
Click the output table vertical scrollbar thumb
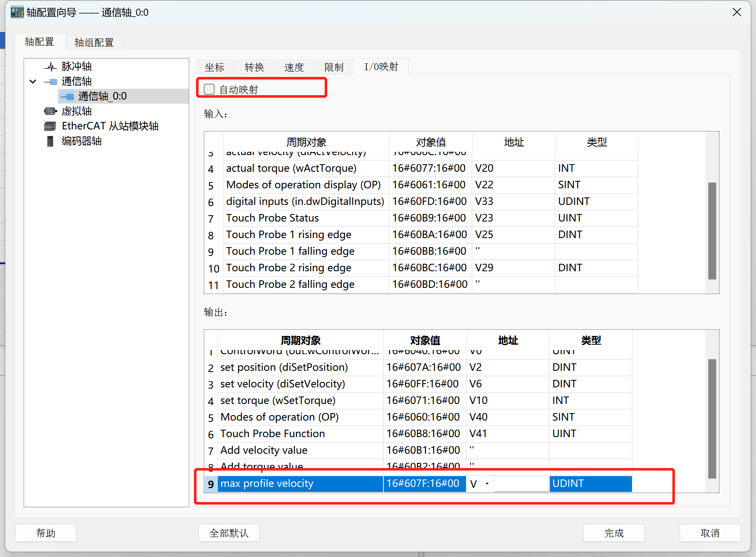[712, 419]
